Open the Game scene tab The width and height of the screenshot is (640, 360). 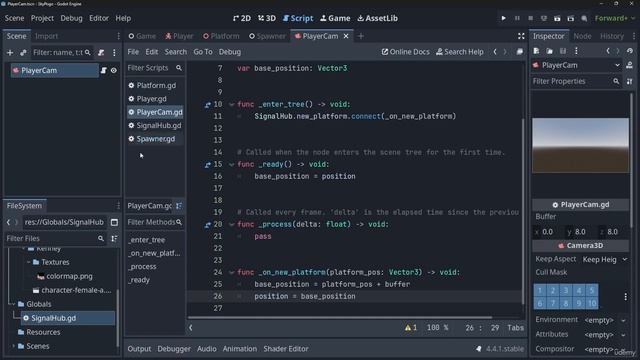pos(142,36)
